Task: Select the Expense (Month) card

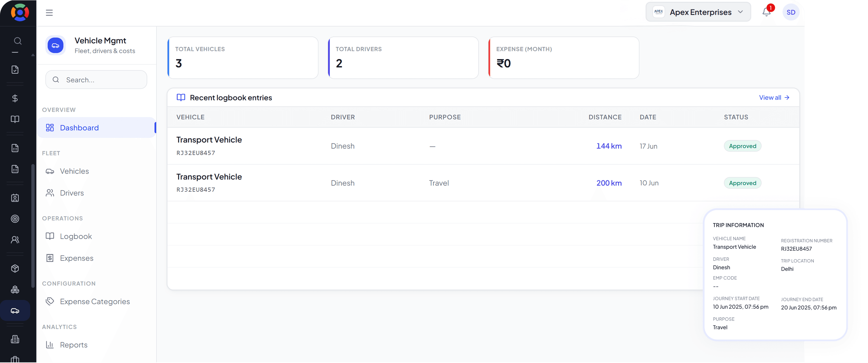Action: click(x=563, y=58)
